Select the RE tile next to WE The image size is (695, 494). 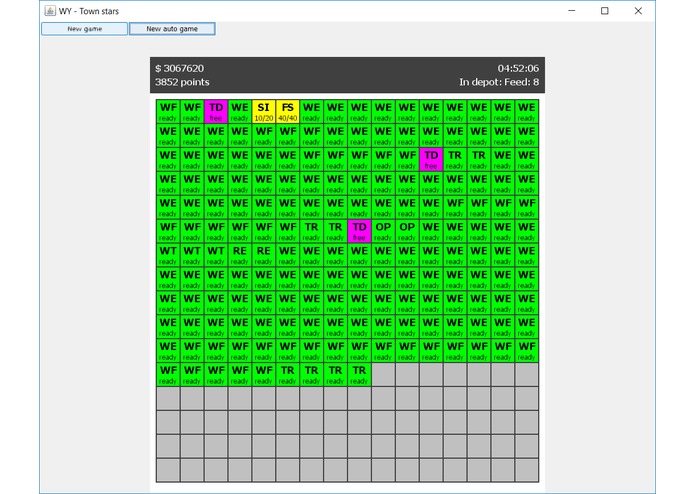[x=264, y=255]
